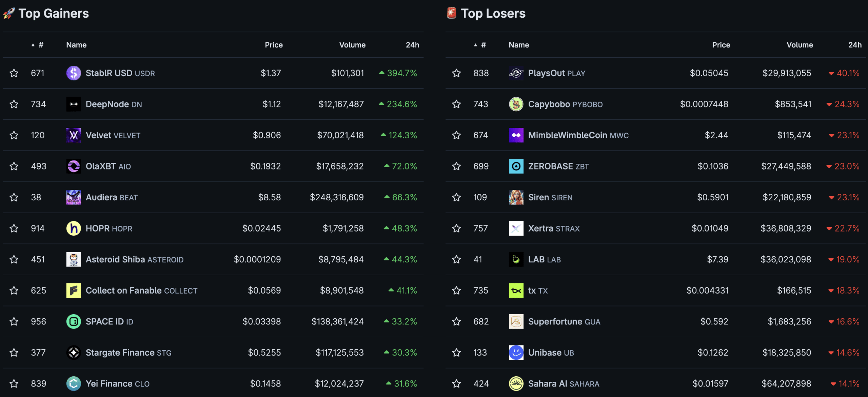Add LAB to favorites via star

click(x=456, y=259)
